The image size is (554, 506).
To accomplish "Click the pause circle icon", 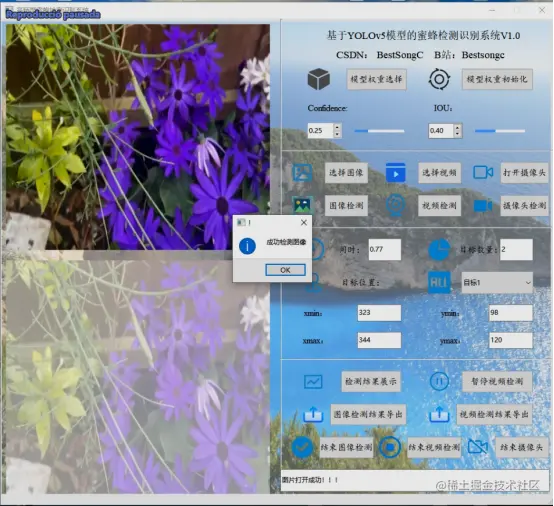I will [x=439, y=382].
